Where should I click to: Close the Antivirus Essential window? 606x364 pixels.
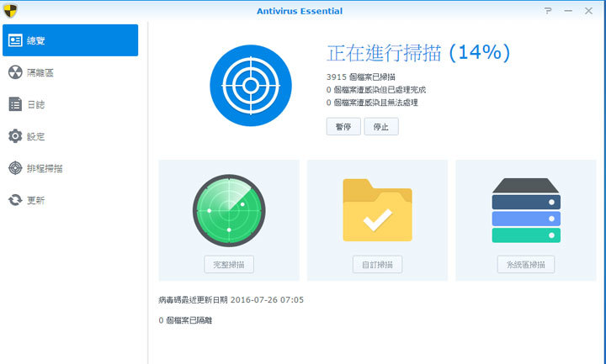(588, 11)
